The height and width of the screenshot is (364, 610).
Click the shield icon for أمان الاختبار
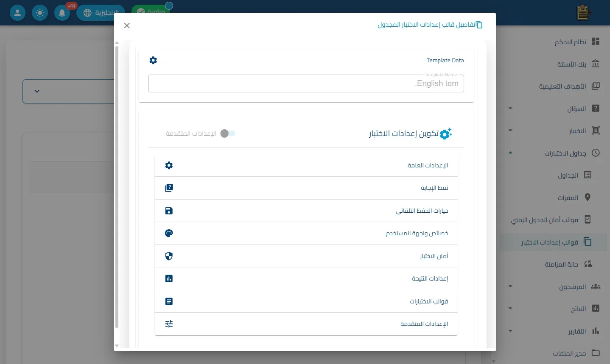(169, 256)
